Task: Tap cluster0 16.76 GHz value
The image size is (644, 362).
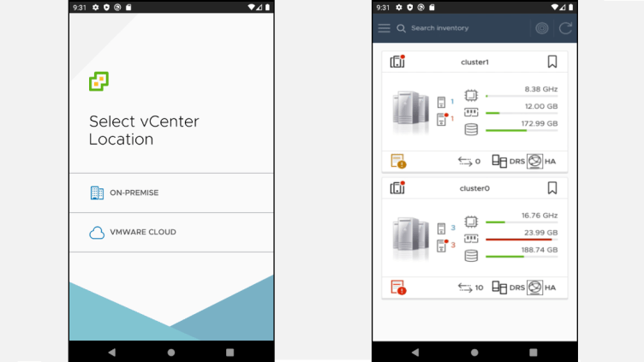Action: pos(540,216)
